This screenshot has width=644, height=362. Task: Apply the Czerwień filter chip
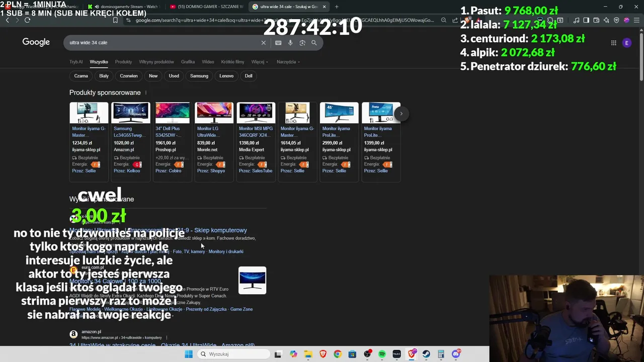pyautogui.click(x=129, y=76)
